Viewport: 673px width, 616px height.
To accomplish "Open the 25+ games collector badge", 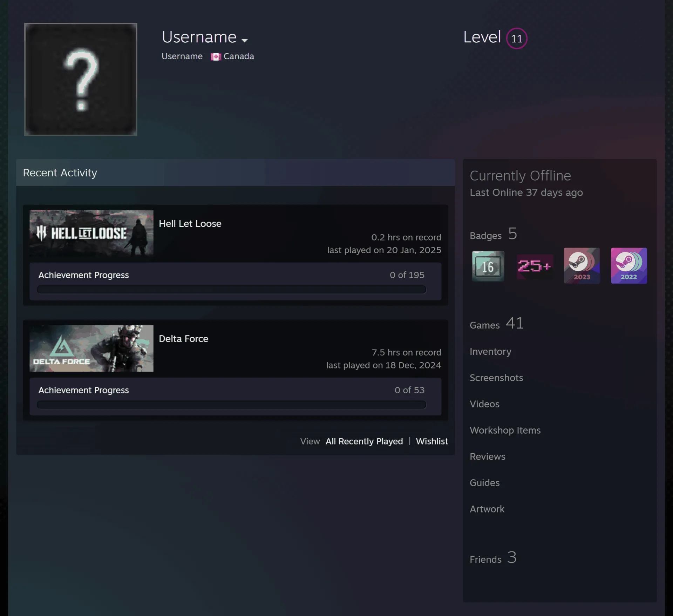I will point(535,266).
